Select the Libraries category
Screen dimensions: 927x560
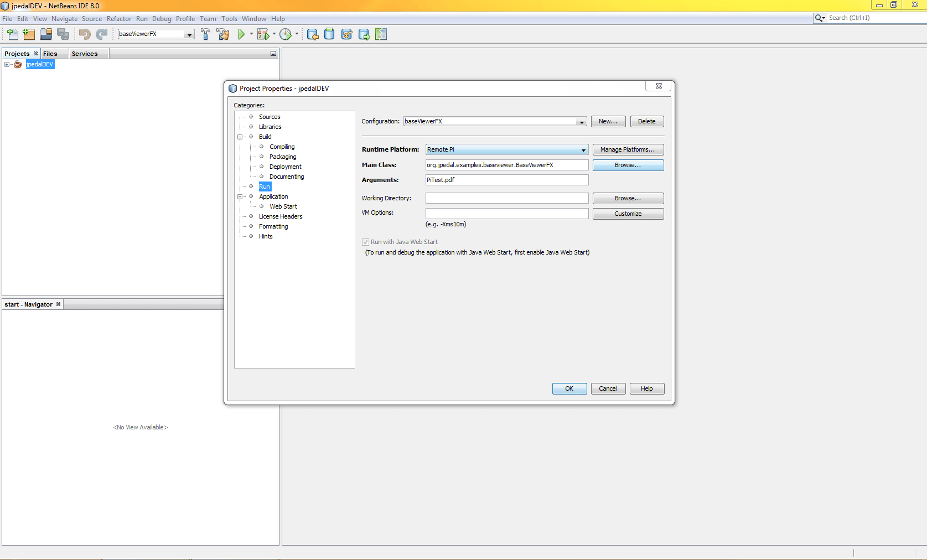click(x=270, y=127)
